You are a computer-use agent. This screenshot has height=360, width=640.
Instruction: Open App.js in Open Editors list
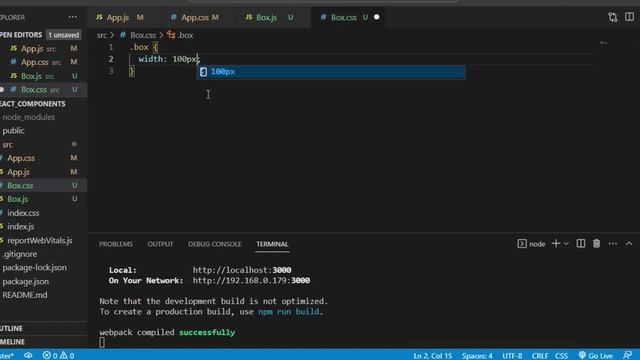coord(43,49)
